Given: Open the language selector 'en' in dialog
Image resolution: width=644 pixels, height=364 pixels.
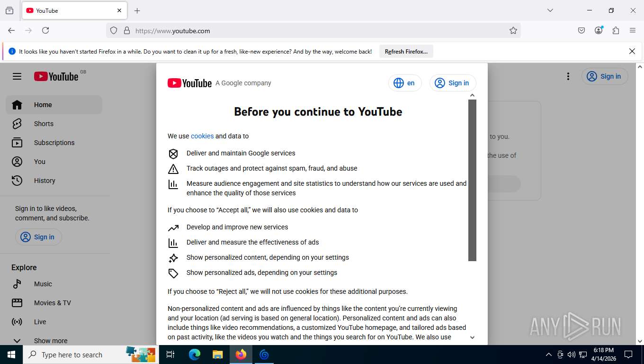Looking at the screenshot, I should pyautogui.click(x=405, y=83).
